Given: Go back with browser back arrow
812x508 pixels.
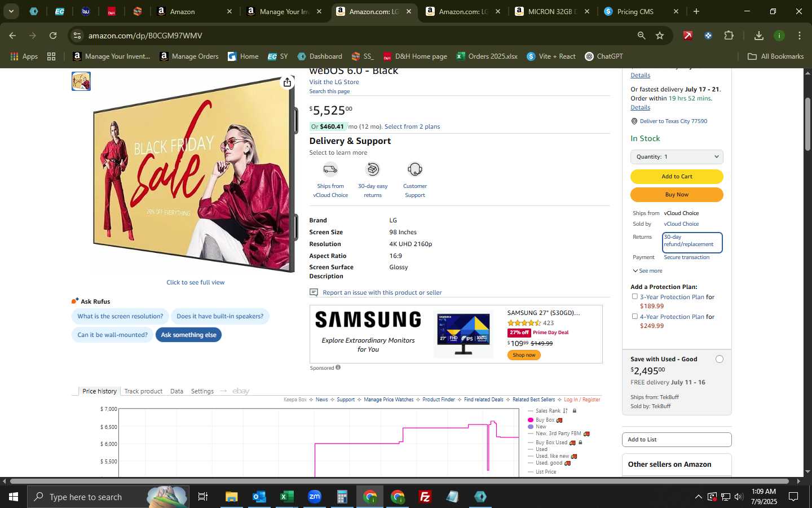Looking at the screenshot, I should [12, 36].
